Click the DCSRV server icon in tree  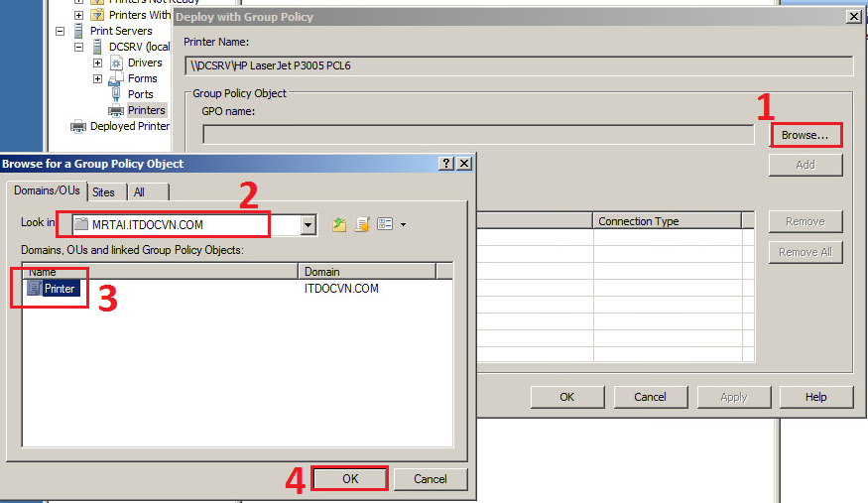pos(97,47)
